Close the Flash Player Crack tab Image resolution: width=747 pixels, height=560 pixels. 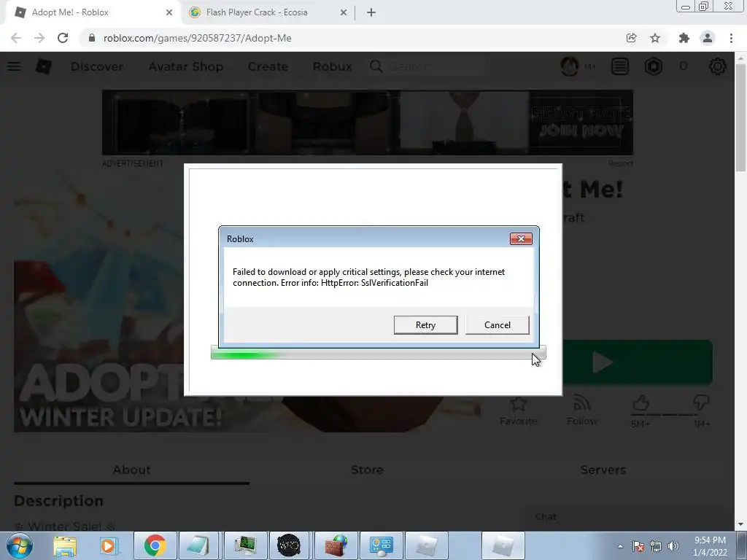[344, 12]
